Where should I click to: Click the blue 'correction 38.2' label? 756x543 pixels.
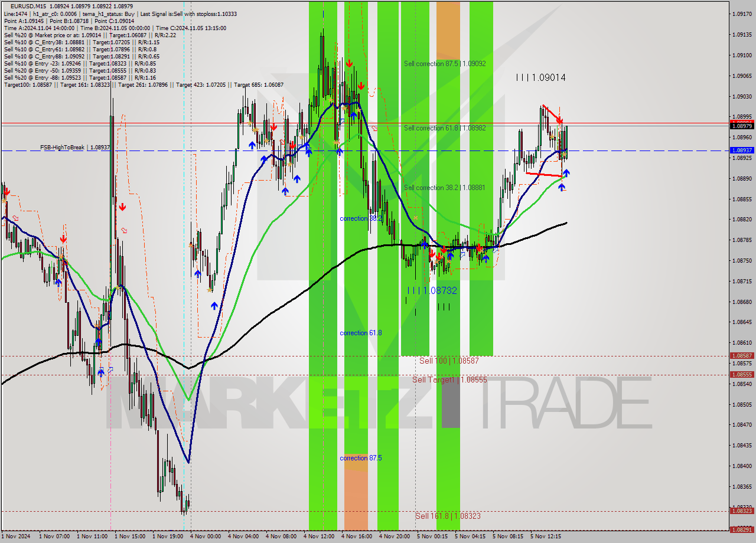pyautogui.click(x=361, y=218)
